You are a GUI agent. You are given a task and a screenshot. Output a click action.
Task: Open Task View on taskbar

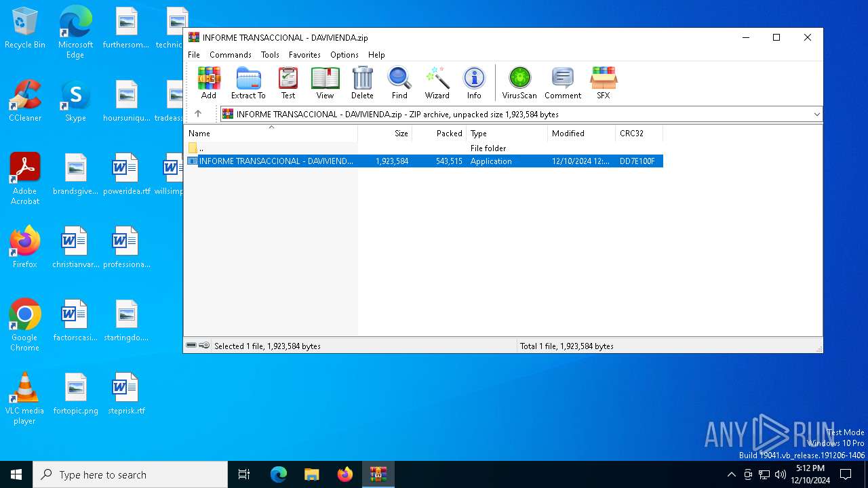(244, 474)
